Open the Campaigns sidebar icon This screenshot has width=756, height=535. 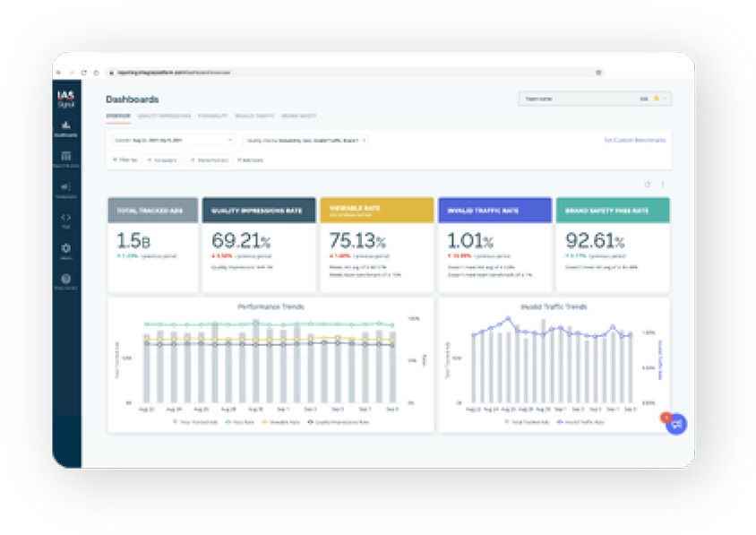[66, 189]
